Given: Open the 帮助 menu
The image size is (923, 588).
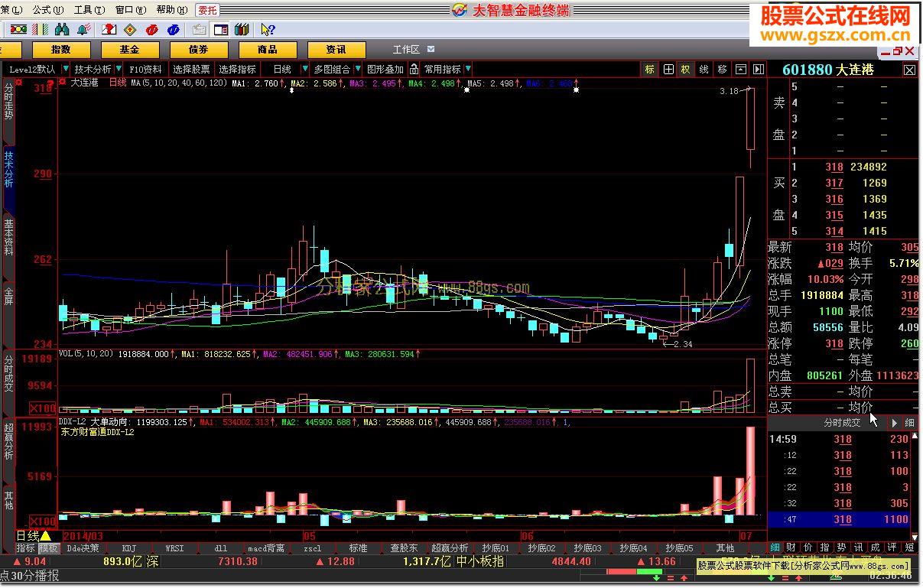Looking at the screenshot, I should point(171,9).
